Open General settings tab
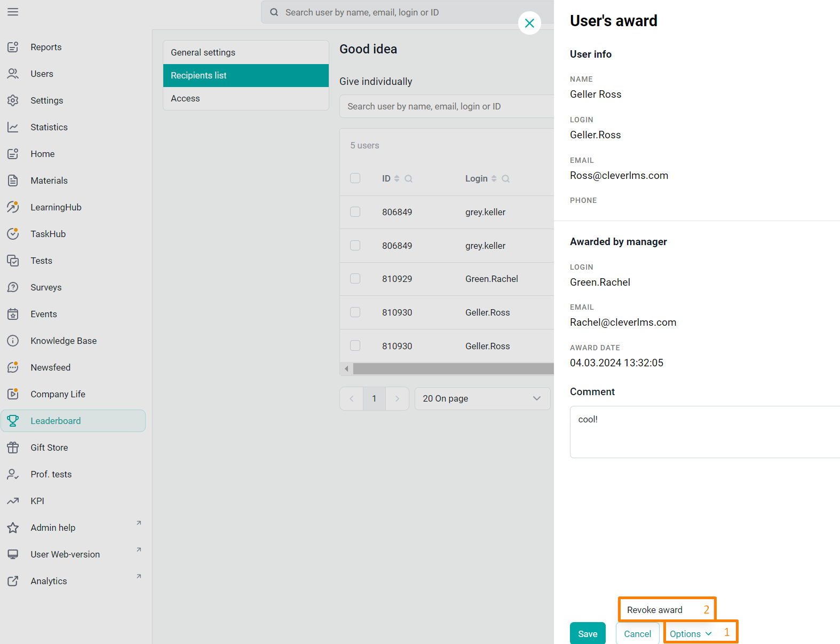This screenshot has height=644, width=840. (x=246, y=52)
